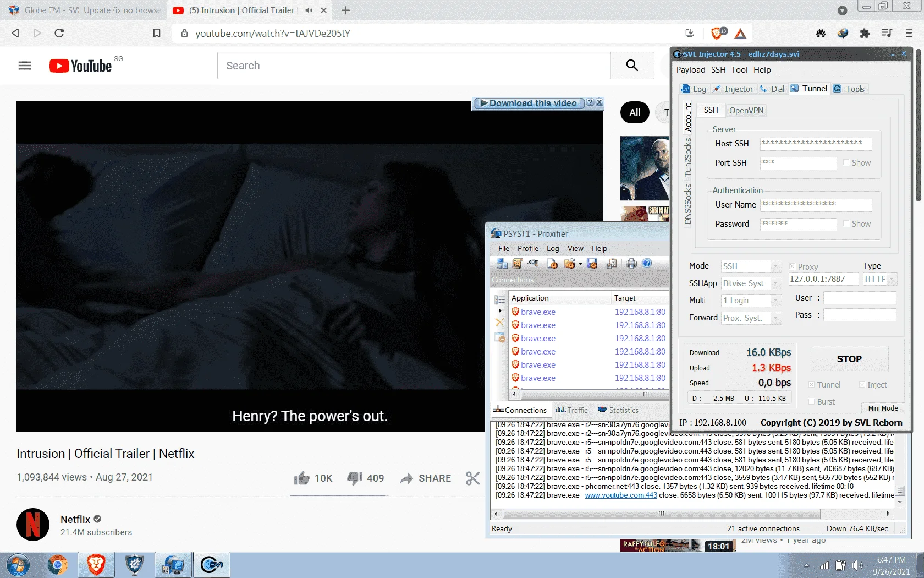Click Brave Rewards triangle icon
924x578 pixels.
point(740,34)
